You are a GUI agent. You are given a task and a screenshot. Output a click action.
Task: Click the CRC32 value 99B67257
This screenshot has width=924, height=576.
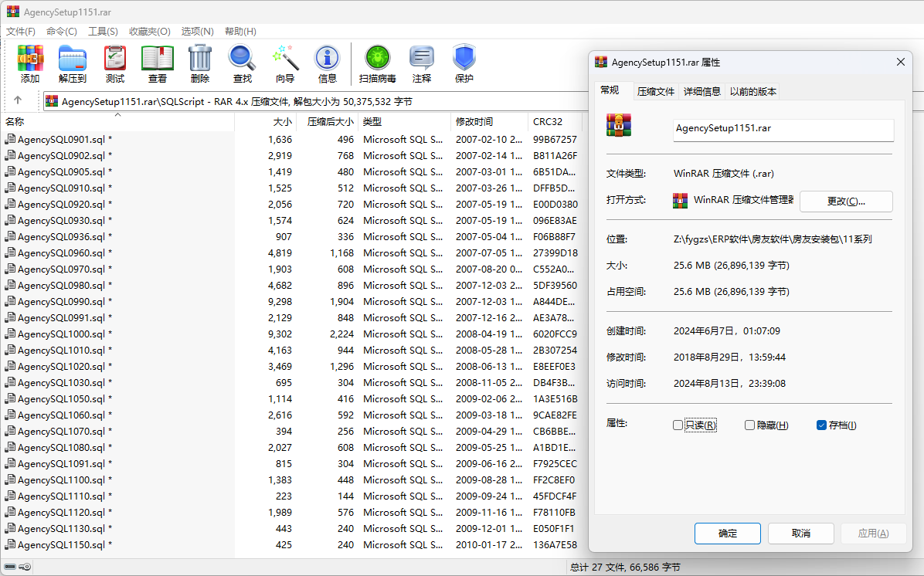click(555, 140)
